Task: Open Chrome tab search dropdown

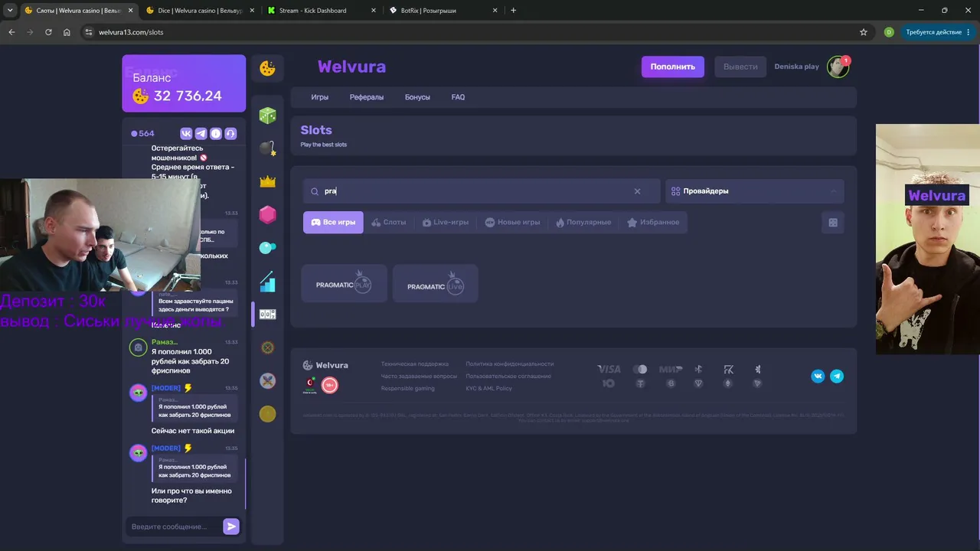Action: (10, 11)
